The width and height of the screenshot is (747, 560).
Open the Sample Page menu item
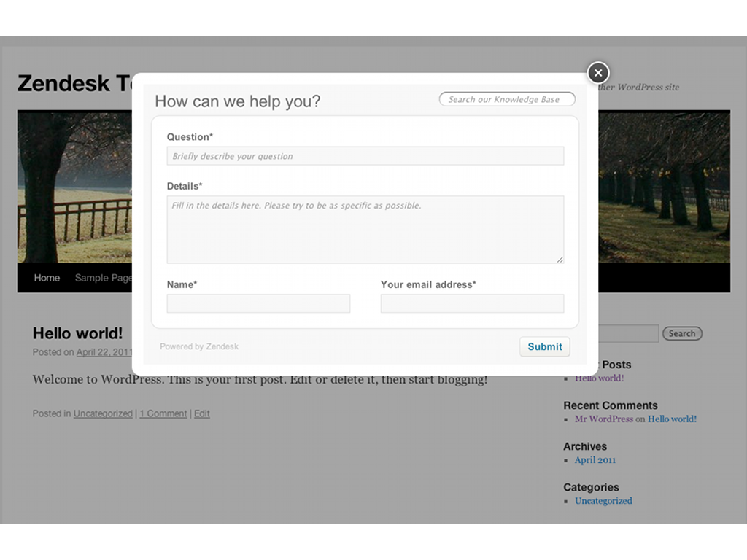pos(103,278)
